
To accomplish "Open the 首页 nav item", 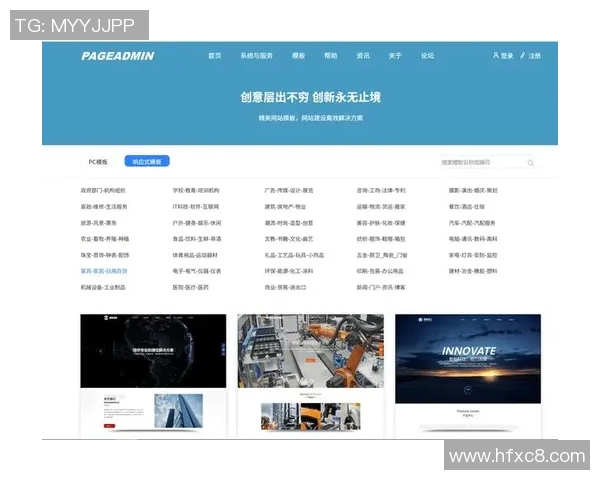I will pyautogui.click(x=214, y=56).
